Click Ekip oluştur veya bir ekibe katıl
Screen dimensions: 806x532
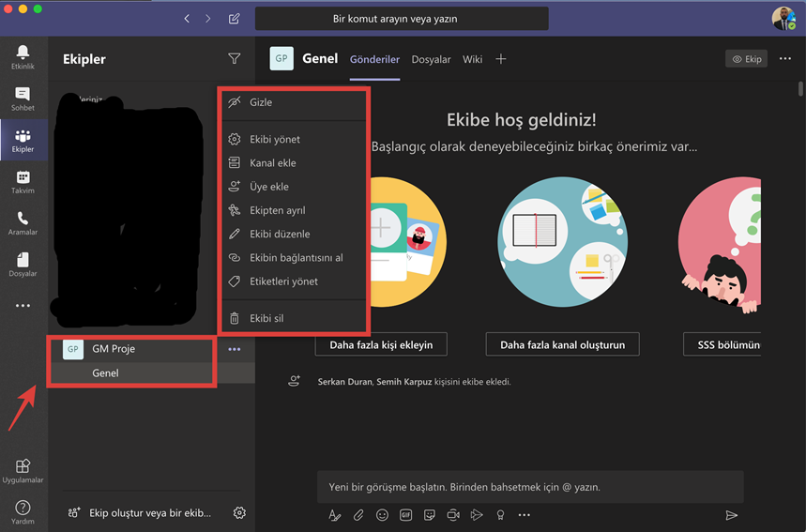pyautogui.click(x=139, y=512)
